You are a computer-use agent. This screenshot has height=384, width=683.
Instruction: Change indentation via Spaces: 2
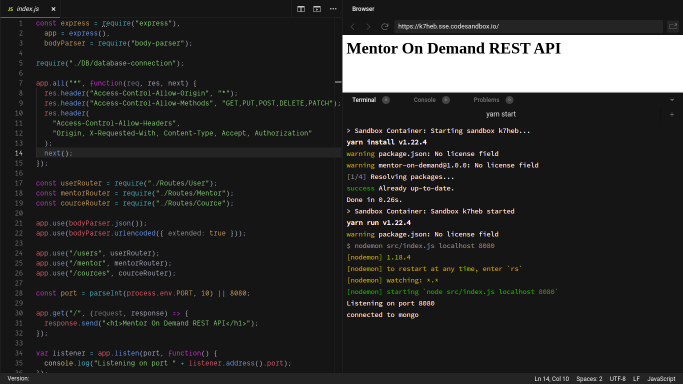[x=589, y=379]
